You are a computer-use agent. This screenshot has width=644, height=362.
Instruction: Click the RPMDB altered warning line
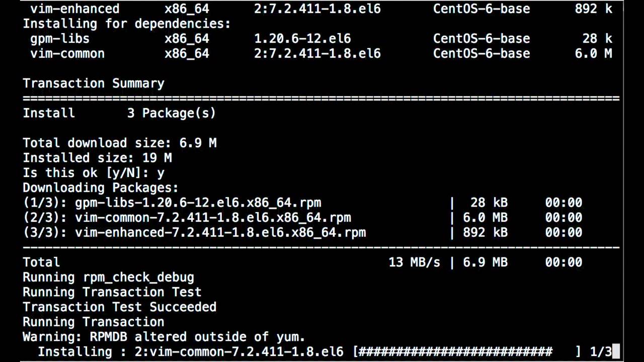pyautogui.click(x=164, y=337)
